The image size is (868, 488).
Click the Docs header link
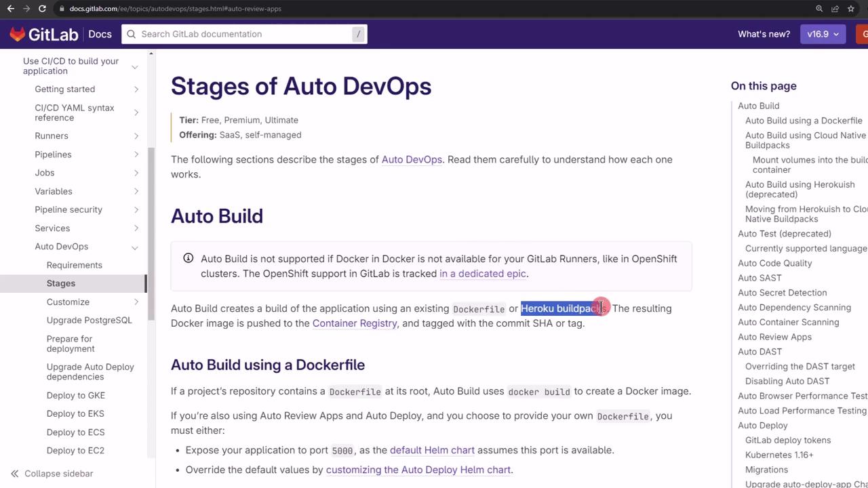100,34
